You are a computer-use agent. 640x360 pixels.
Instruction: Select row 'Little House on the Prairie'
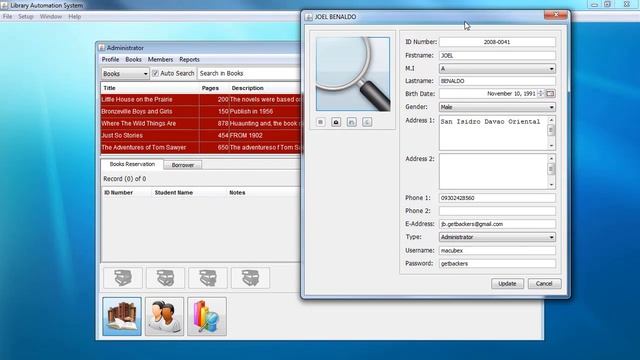[201, 100]
